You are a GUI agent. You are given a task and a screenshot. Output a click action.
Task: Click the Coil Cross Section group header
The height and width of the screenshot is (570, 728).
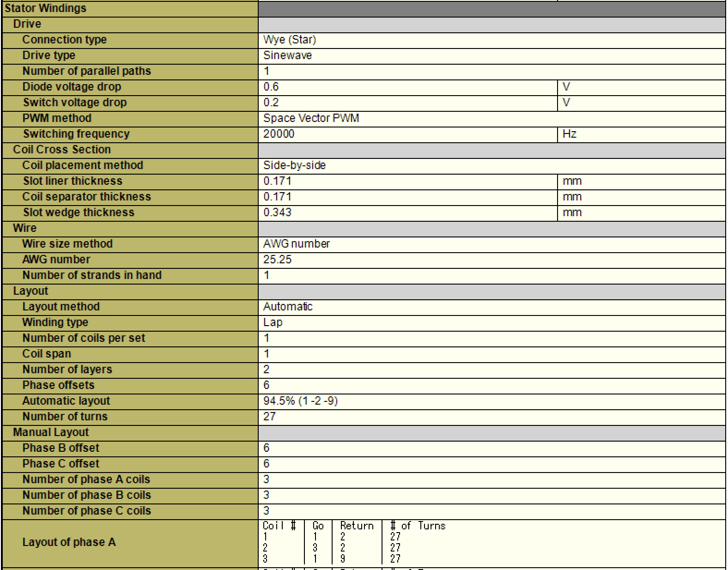(62, 150)
